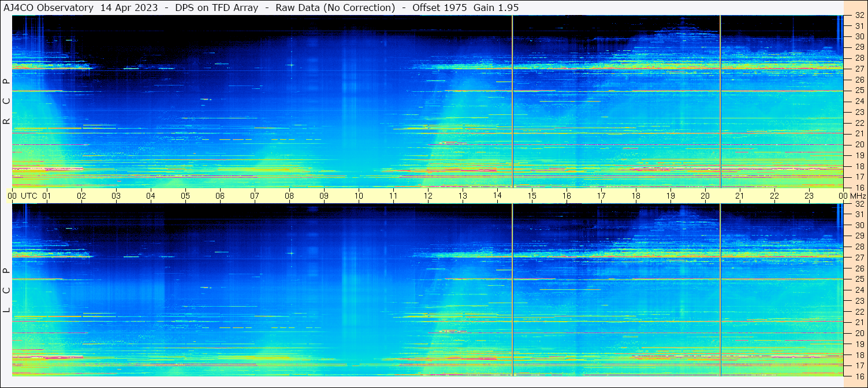The height and width of the screenshot is (388, 868).
Task: Click the 'L C P' label of lower panel
Action: tap(6, 290)
